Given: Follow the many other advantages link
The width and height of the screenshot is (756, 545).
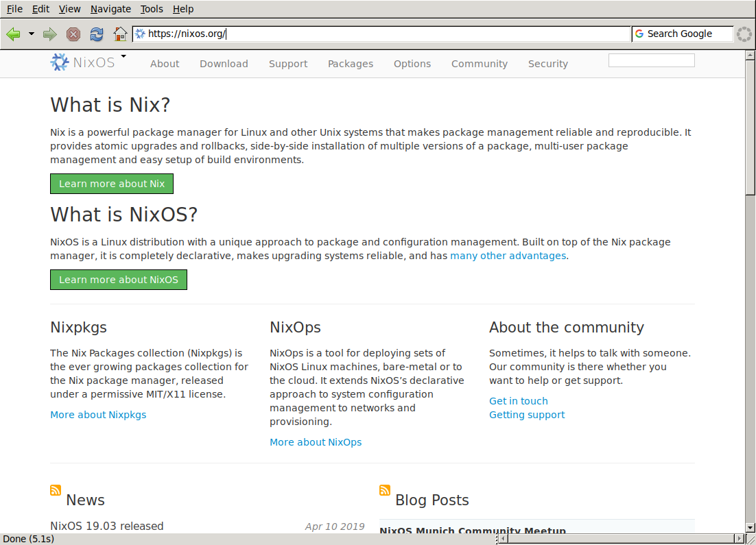Looking at the screenshot, I should [x=508, y=256].
